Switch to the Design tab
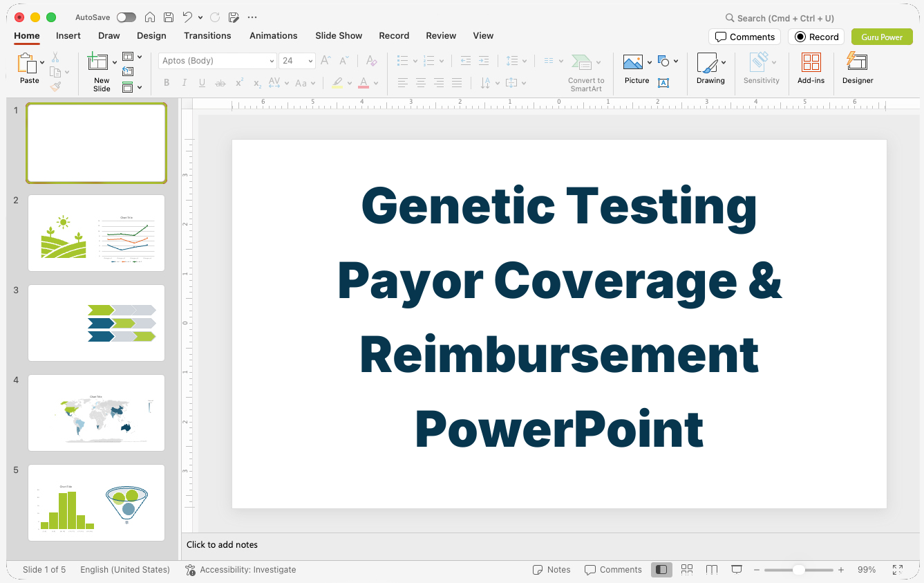This screenshot has width=924, height=583. [151, 35]
